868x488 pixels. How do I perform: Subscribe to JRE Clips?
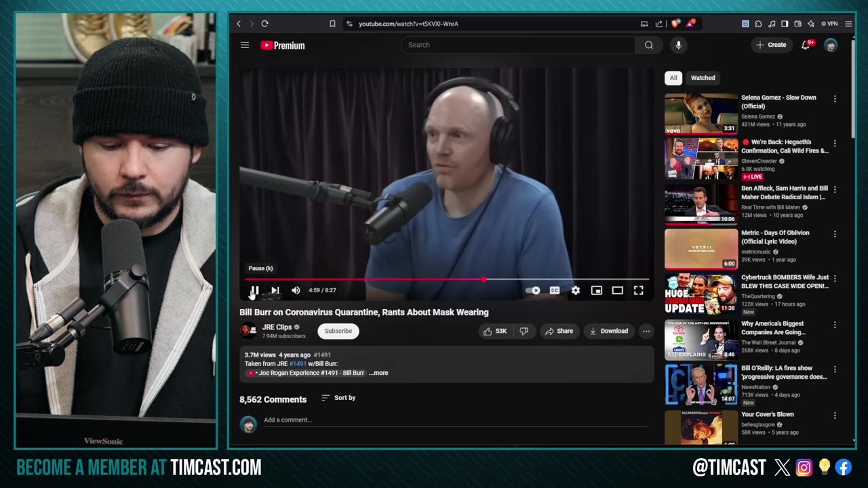tap(338, 331)
